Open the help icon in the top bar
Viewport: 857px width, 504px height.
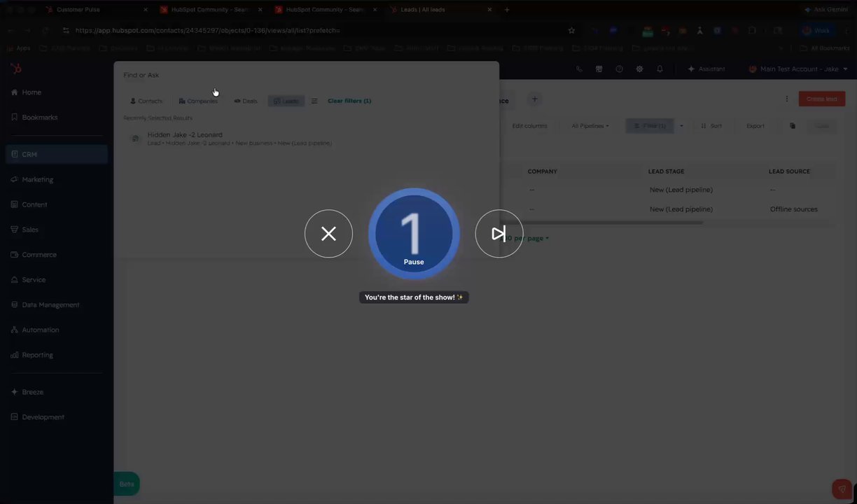[x=619, y=69]
